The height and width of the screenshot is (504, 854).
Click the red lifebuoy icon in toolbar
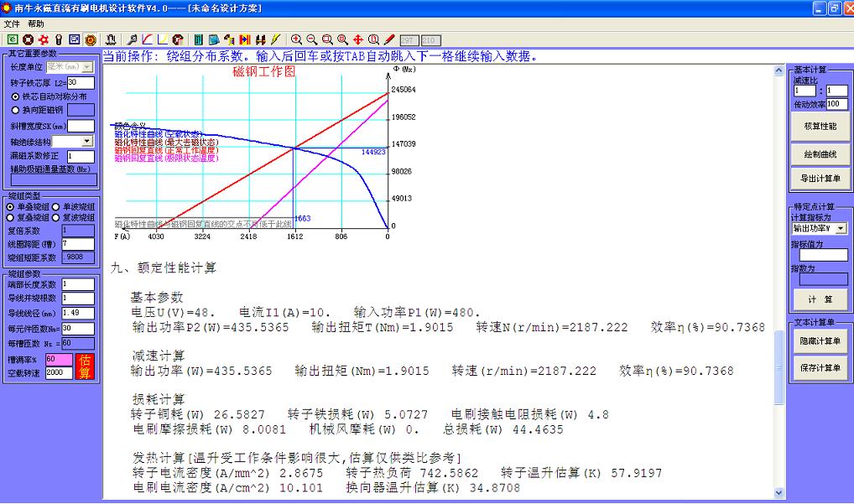[29, 39]
